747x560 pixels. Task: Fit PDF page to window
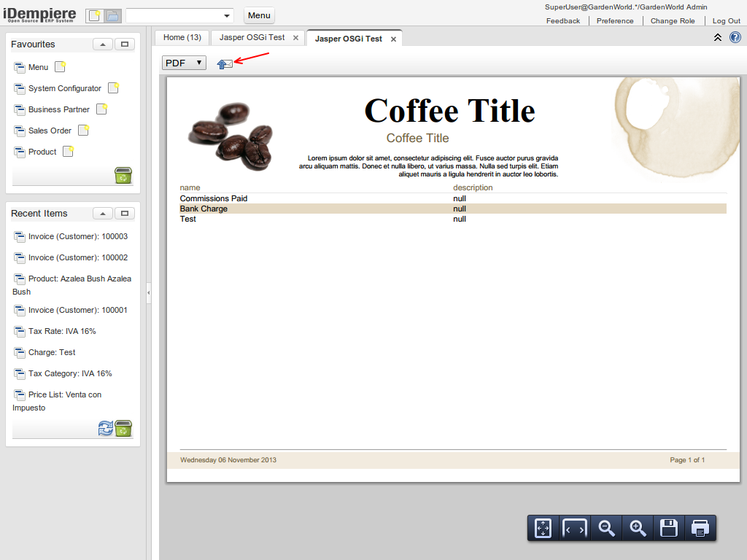click(543, 528)
